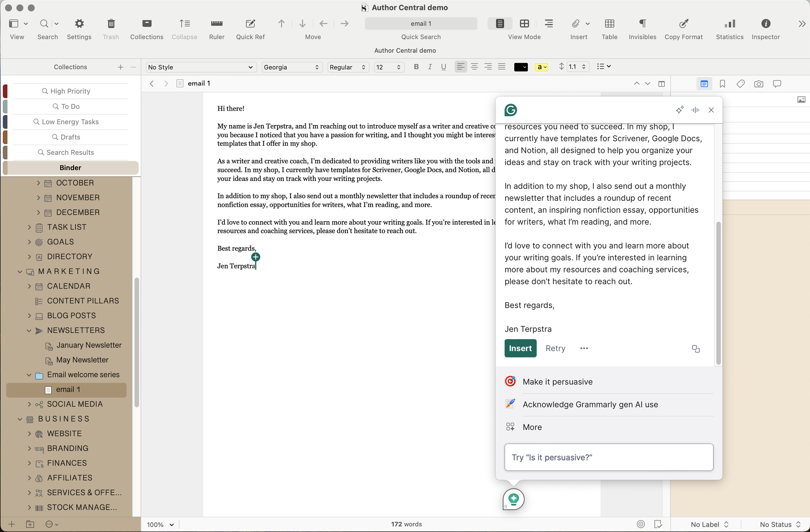This screenshot has width=810, height=532.
Task: Toggle italic formatting
Action: (430, 67)
